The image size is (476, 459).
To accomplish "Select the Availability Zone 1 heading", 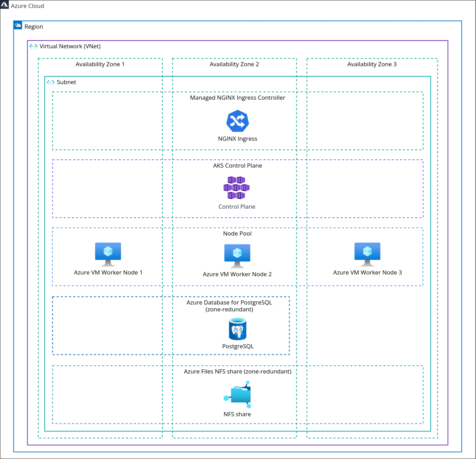I will click(100, 64).
